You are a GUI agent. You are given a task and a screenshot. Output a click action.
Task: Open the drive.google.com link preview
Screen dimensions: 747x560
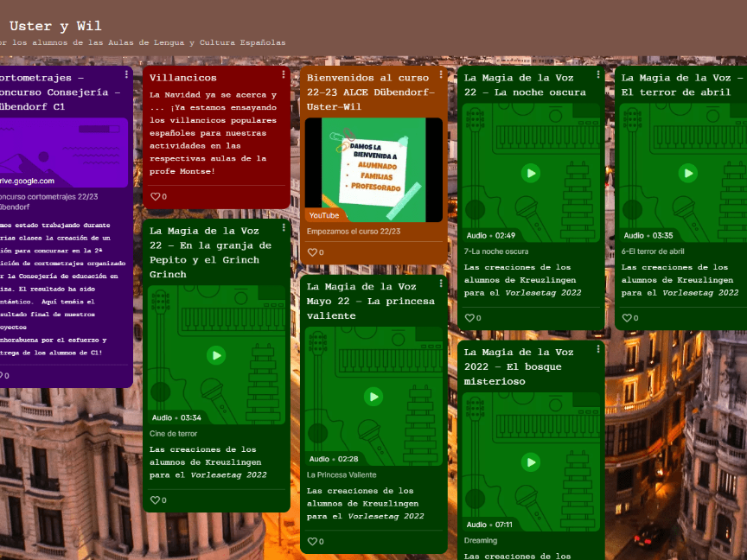pos(62,153)
